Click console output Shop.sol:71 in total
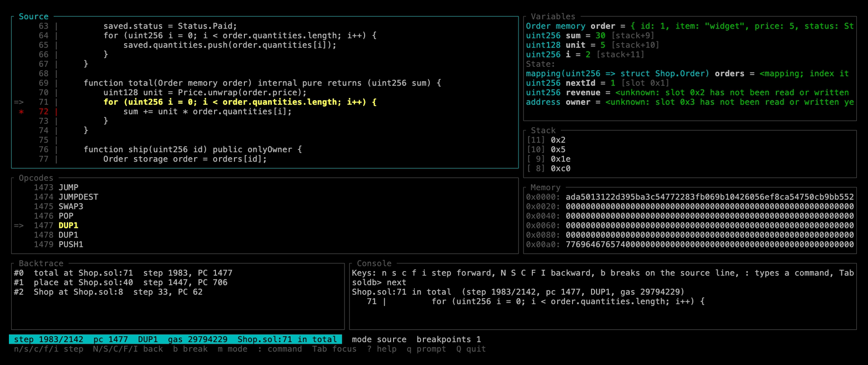Screen dimensions: 868x365 click(x=518, y=292)
